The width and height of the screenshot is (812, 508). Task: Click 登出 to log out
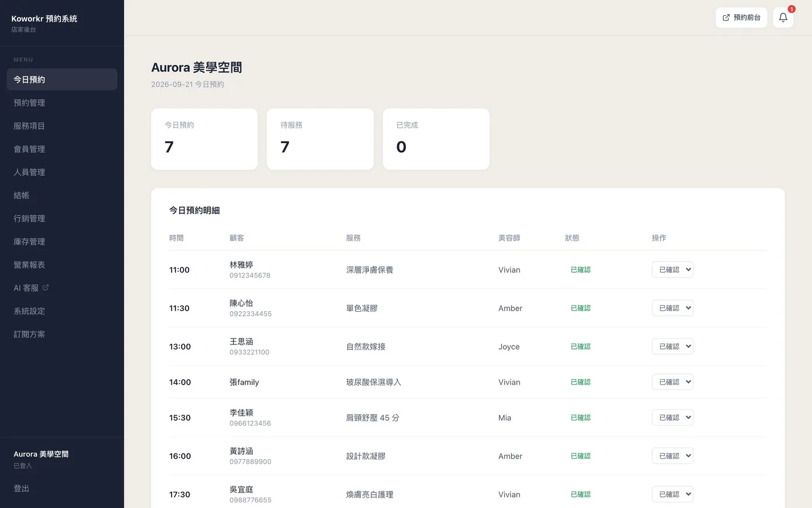[x=21, y=488]
